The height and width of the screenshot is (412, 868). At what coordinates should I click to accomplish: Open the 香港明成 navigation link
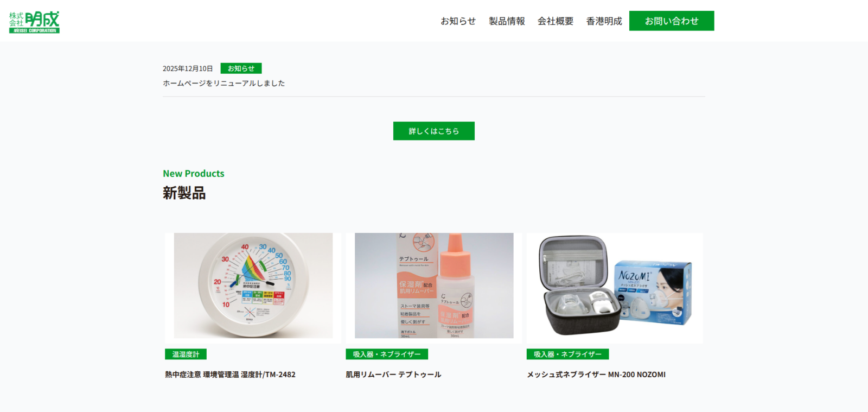pos(604,21)
